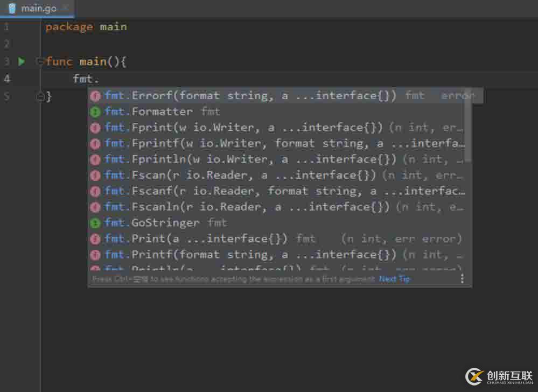Collapse the func main fold marker
The height and width of the screenshot is (392, 538).
tap(39, 62)
